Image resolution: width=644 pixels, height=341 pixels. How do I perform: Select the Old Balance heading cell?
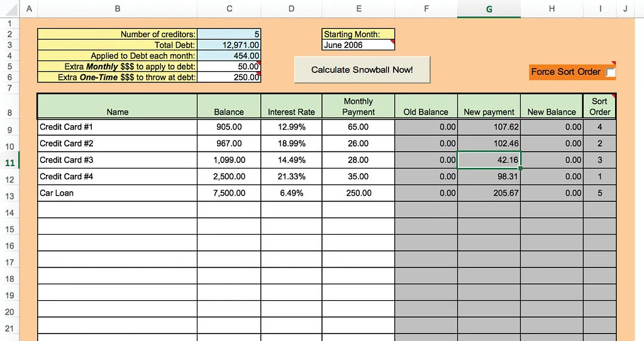pyautogui.click(x=426, y=106)
